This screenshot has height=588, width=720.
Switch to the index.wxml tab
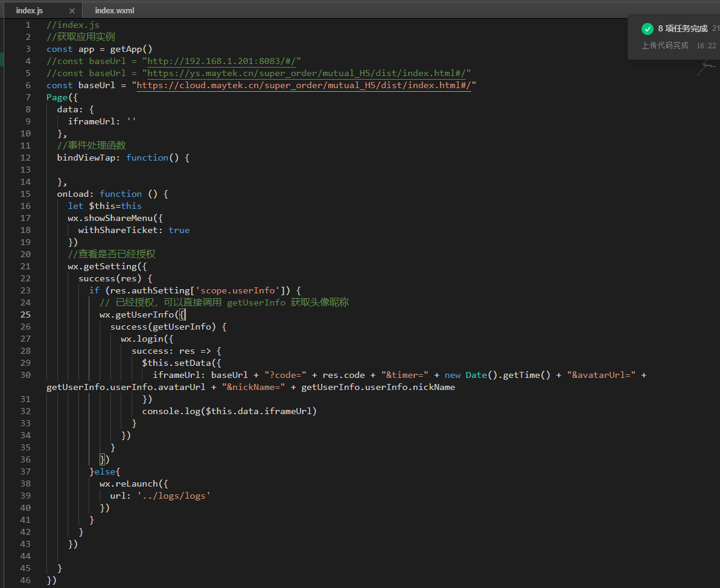coord(115,11)
